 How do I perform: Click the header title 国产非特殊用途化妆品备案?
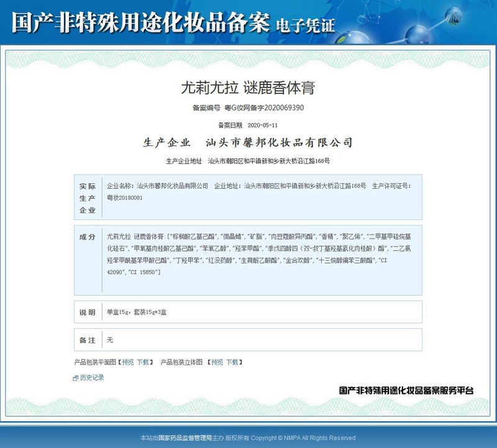[x=141, y=22]
